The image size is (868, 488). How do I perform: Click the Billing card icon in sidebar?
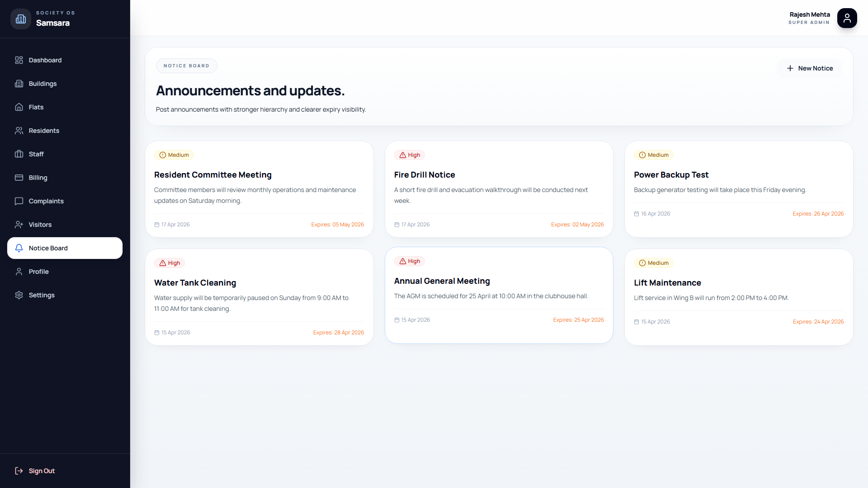[19, 178]
